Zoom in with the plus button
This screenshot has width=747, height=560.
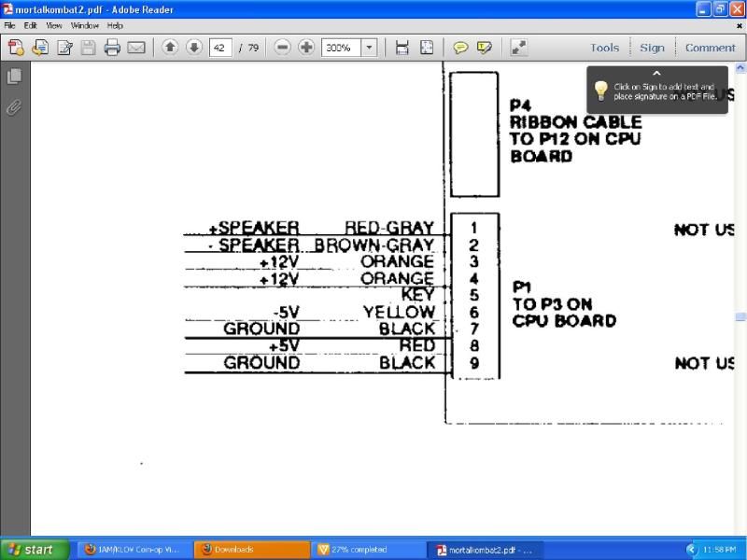coord(306,48)
